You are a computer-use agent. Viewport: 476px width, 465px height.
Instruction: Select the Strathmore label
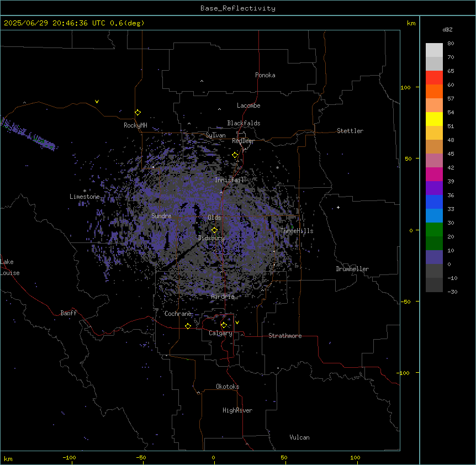point(285,336)
